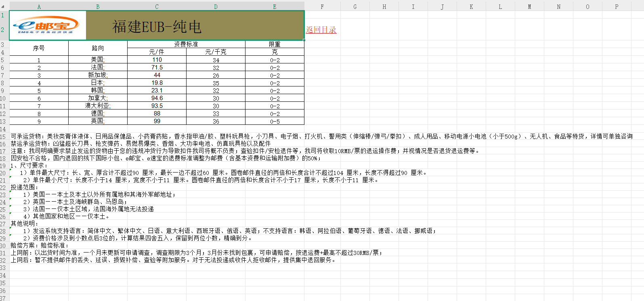Click the 44 per-item price cell
644x301 pixels.
click(157, 75)
